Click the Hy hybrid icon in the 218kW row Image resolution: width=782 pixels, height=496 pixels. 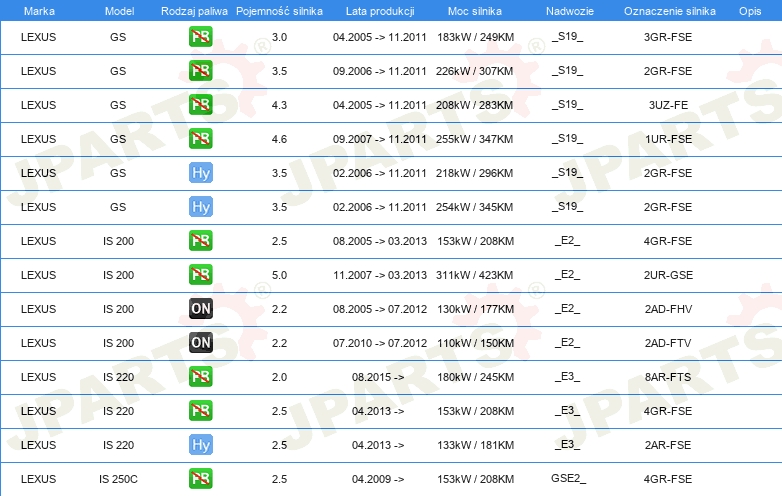point(200,173)
